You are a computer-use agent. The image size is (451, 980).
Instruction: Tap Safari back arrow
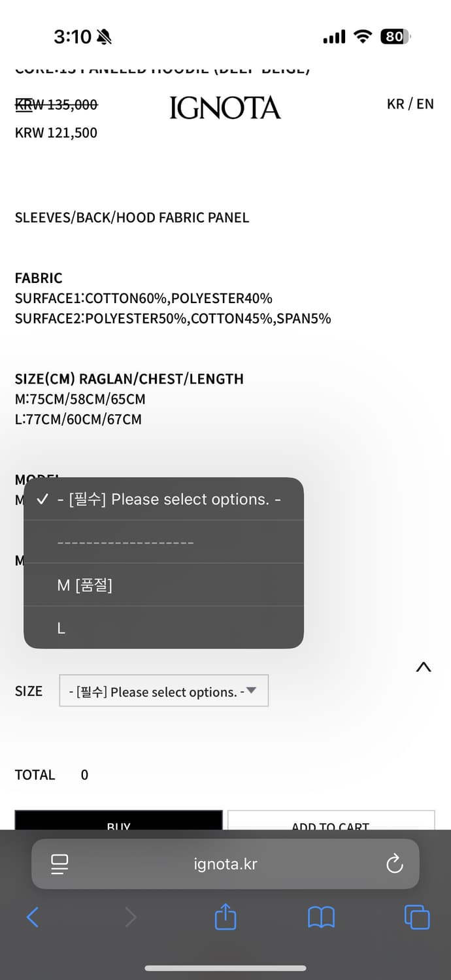33,917
